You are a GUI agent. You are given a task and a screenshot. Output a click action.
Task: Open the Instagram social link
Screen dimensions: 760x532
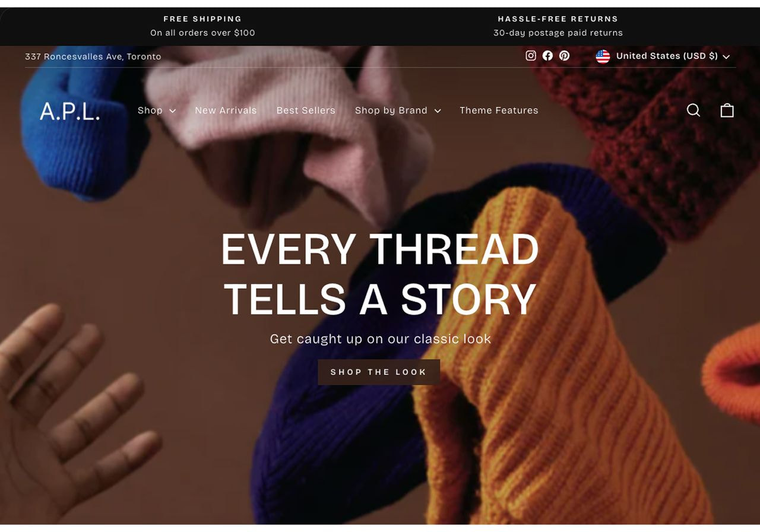click(531, 56)
